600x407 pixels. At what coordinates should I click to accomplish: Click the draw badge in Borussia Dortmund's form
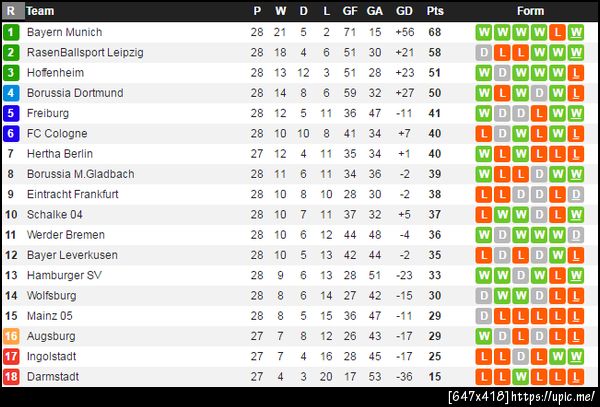click(538, 93)
